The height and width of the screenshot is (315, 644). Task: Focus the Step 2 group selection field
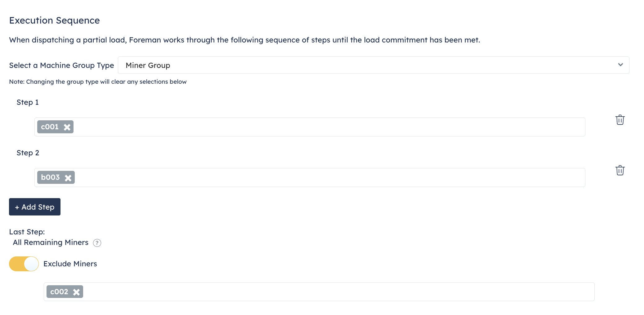[x=310, y=178]
